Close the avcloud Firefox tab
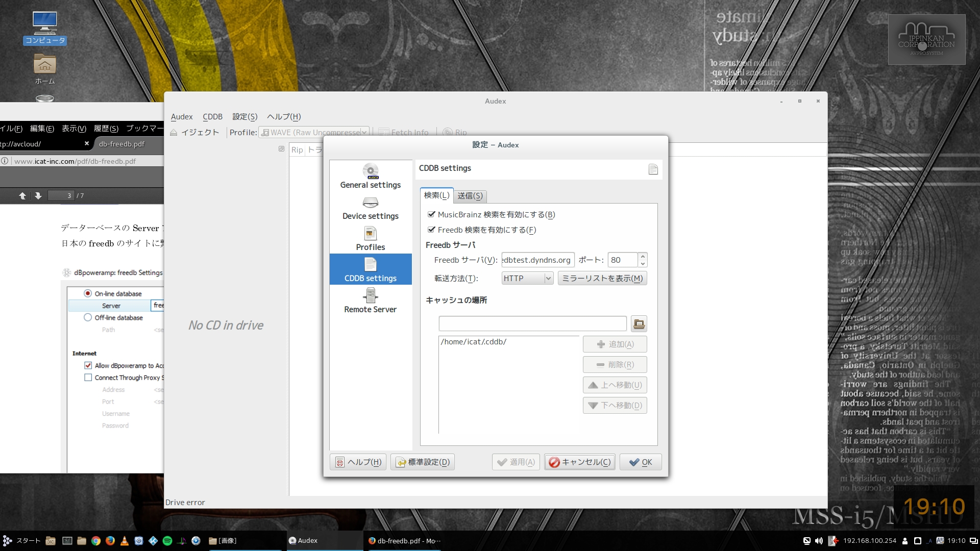 (87, 144)
